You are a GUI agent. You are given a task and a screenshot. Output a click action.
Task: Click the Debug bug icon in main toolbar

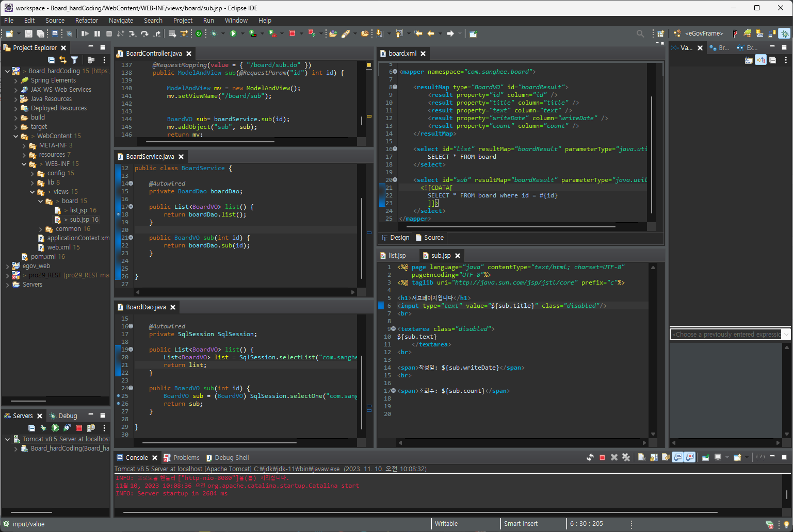pos(214,34)
